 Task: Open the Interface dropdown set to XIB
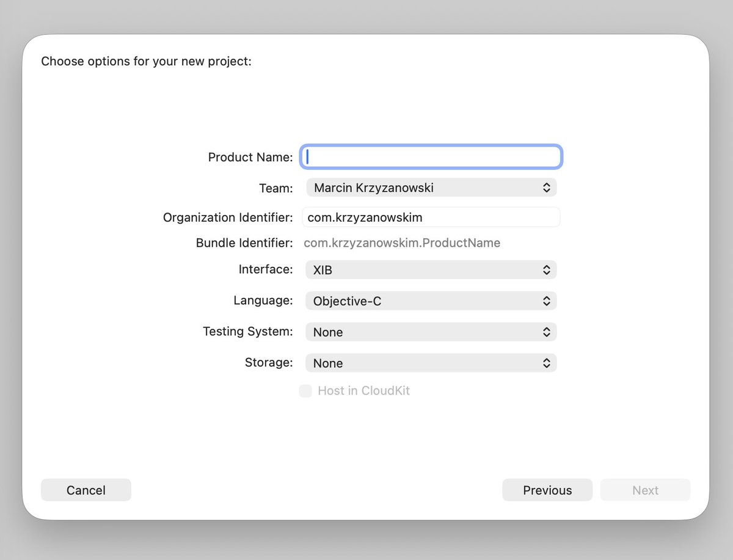point(431,270)
